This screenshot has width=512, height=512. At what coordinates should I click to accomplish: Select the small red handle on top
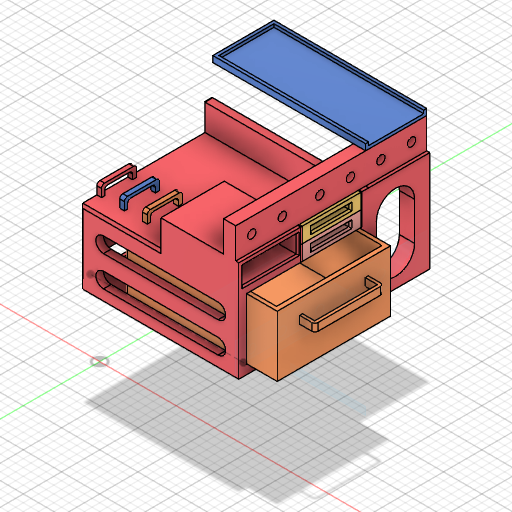tap(117, 179)
